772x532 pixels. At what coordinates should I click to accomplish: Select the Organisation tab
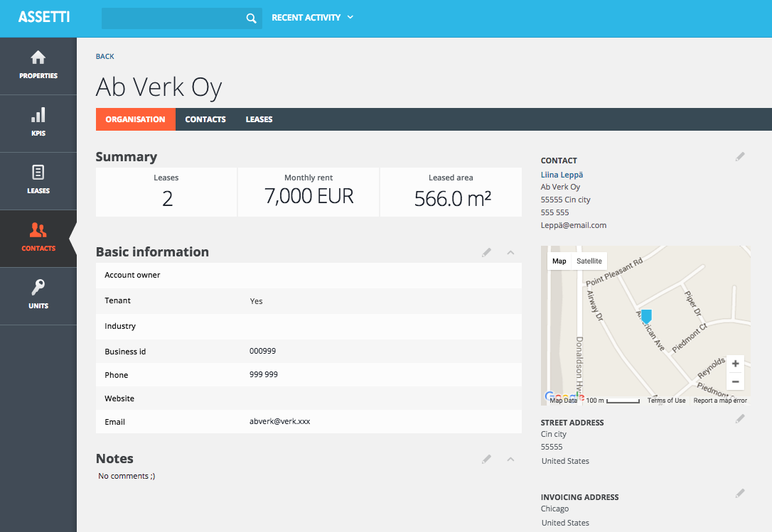[x=135, y=119]
